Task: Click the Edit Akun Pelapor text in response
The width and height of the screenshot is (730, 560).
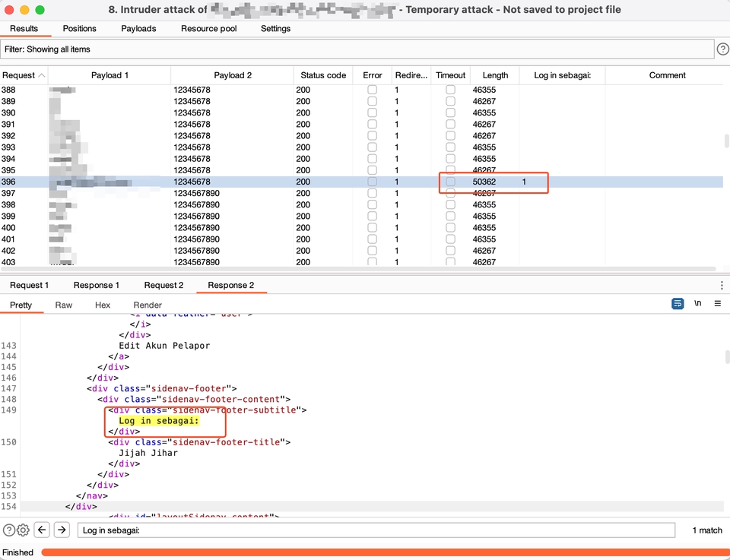Action: coord(164,346)
